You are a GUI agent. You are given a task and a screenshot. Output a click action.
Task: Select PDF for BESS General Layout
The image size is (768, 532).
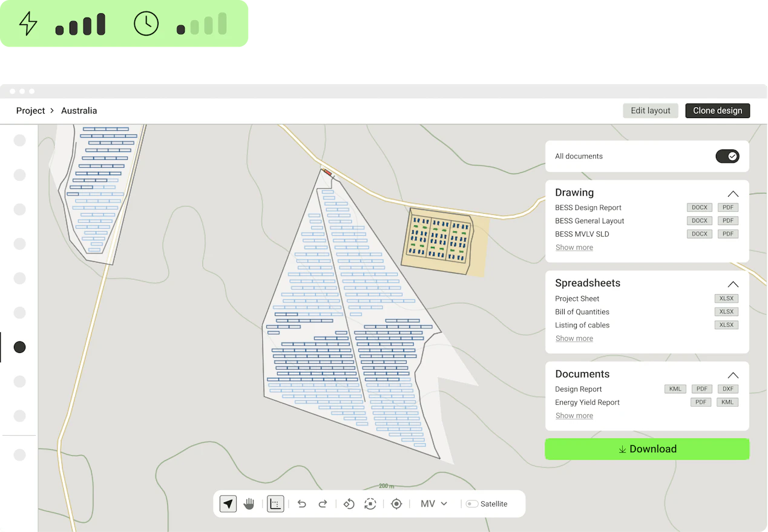728,221
